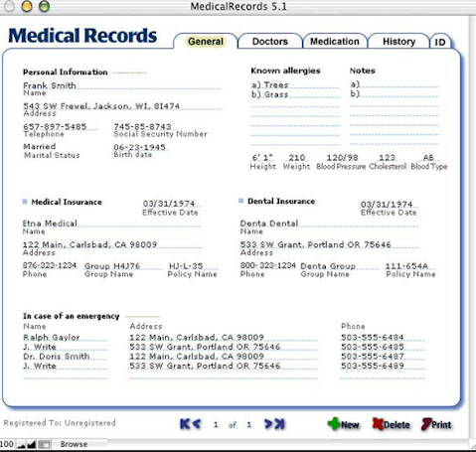Click the 100 zoom level box
Image resolution: width=476 pixels, height=452 pixels.
(x=7, y=444)
